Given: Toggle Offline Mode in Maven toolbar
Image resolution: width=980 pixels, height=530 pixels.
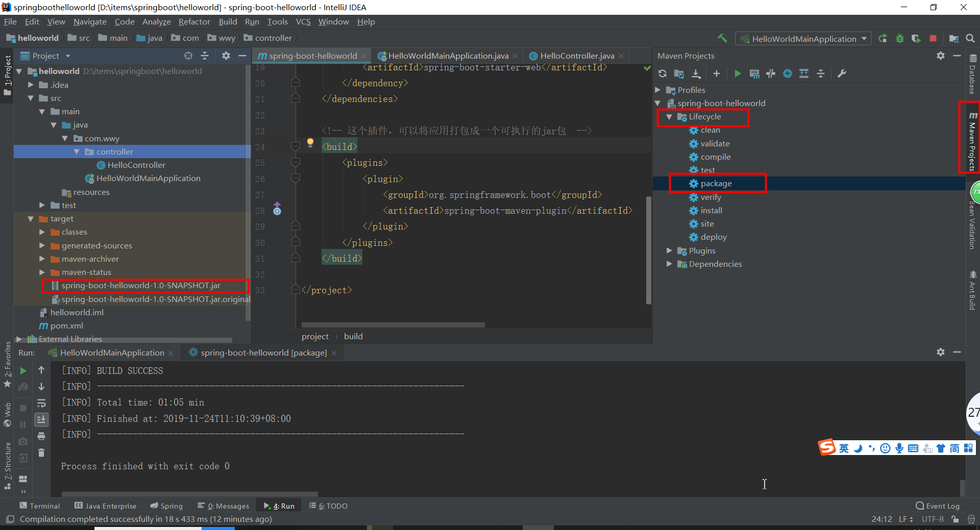Looking at the screenshot, I should [x=771, y=73].
